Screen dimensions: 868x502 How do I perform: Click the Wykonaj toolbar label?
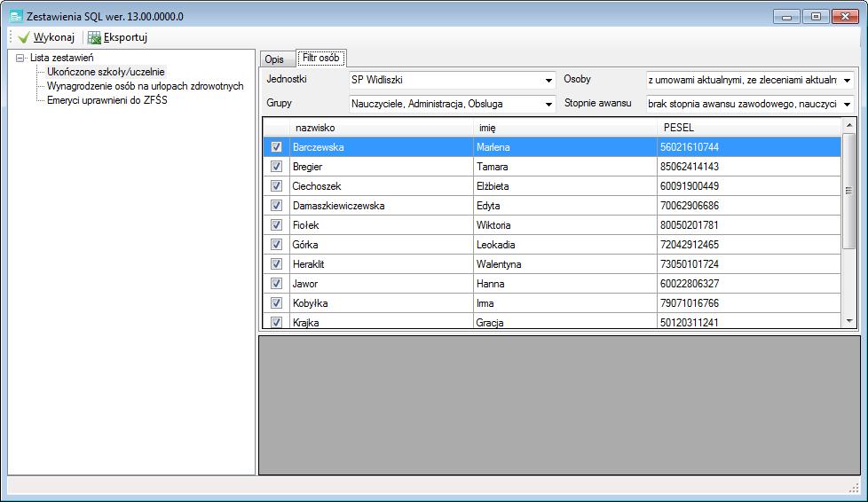[x=54, y=37]
